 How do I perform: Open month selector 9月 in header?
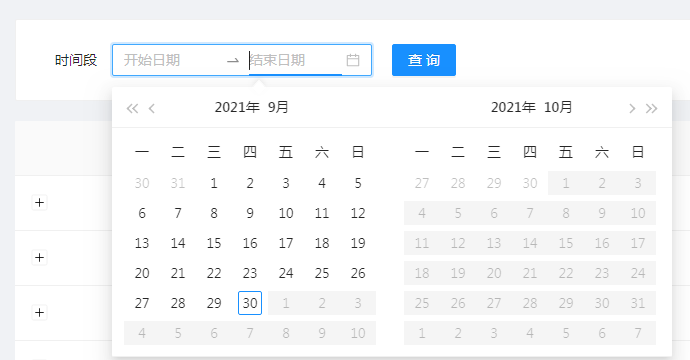278,107
